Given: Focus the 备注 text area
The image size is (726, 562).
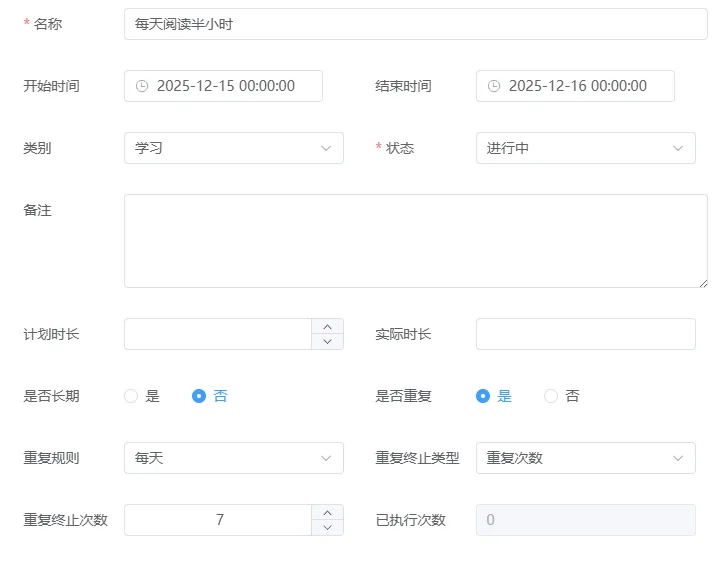Looking at the screenshot, I should 415,241.
